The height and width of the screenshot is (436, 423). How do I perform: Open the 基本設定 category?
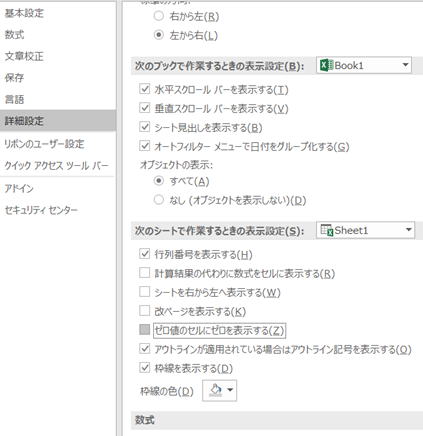(24, 13)
